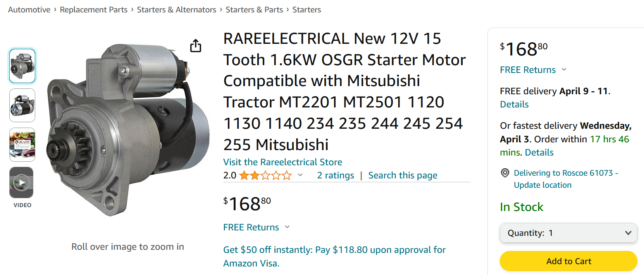Open the Quantity dropdown

568,233
